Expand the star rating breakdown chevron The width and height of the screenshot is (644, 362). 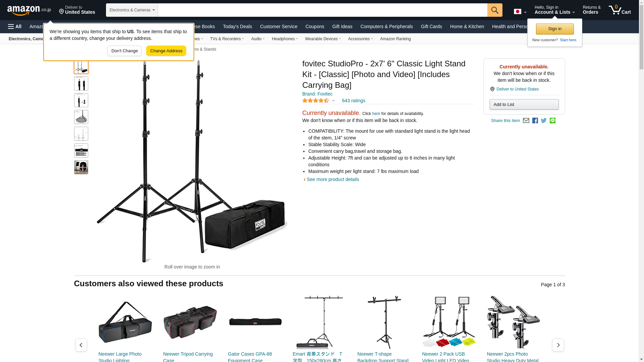333,101
